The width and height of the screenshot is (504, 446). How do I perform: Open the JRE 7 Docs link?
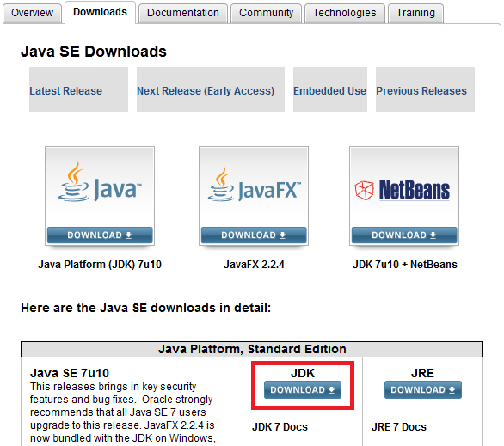399,427
